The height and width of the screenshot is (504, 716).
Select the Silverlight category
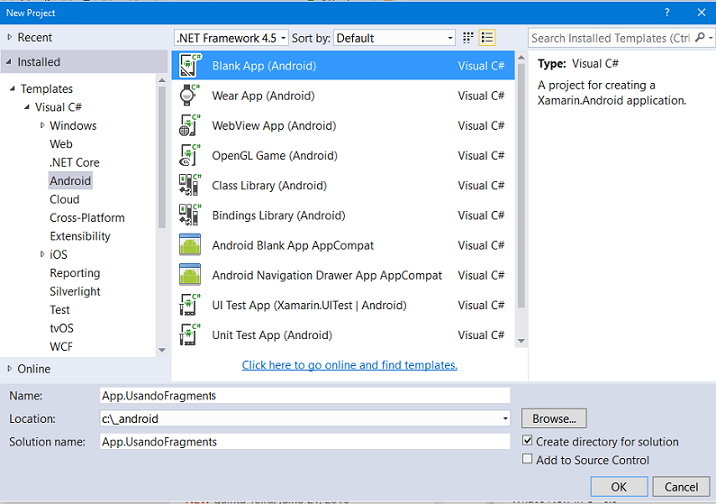tap(75, 291)
